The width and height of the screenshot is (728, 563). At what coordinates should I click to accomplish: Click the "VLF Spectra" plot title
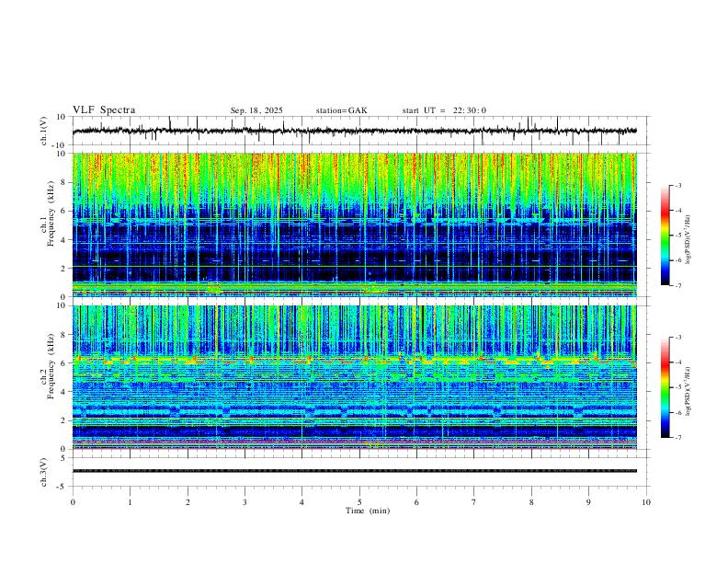point(104,110)
